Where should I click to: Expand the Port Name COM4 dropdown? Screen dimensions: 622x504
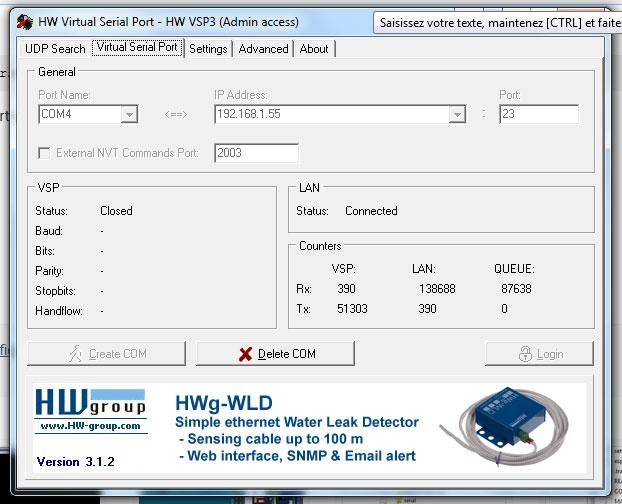pyautogui.click(x=129, y=115)
